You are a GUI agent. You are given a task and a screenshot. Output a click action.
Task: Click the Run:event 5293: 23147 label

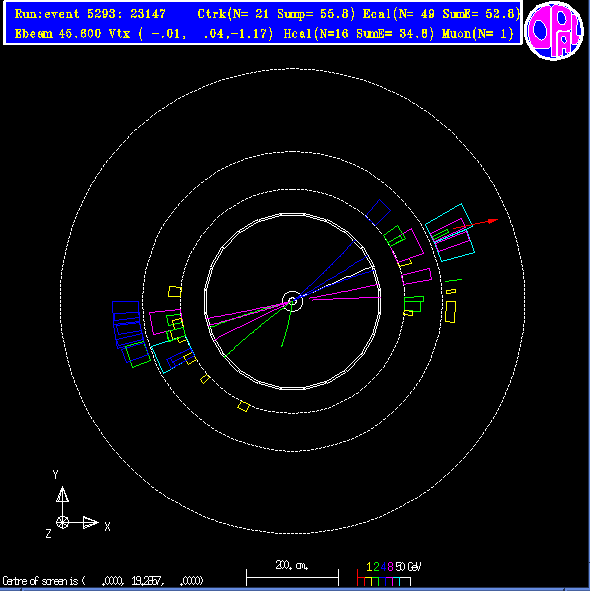click(x=90, y=14)
